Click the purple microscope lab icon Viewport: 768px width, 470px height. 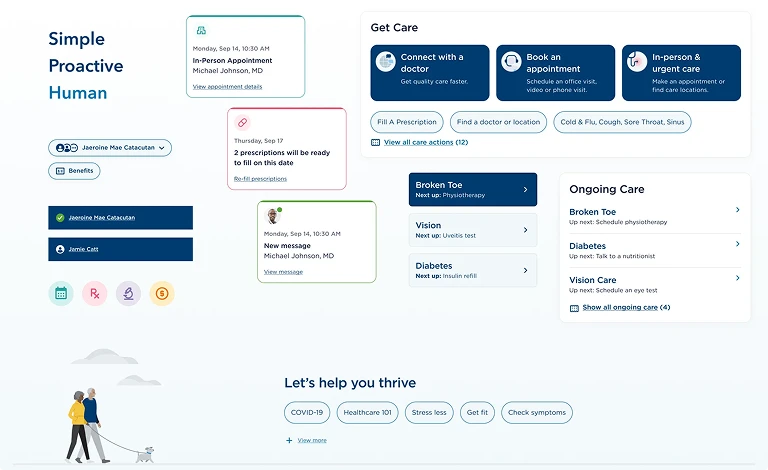point(128,293)
